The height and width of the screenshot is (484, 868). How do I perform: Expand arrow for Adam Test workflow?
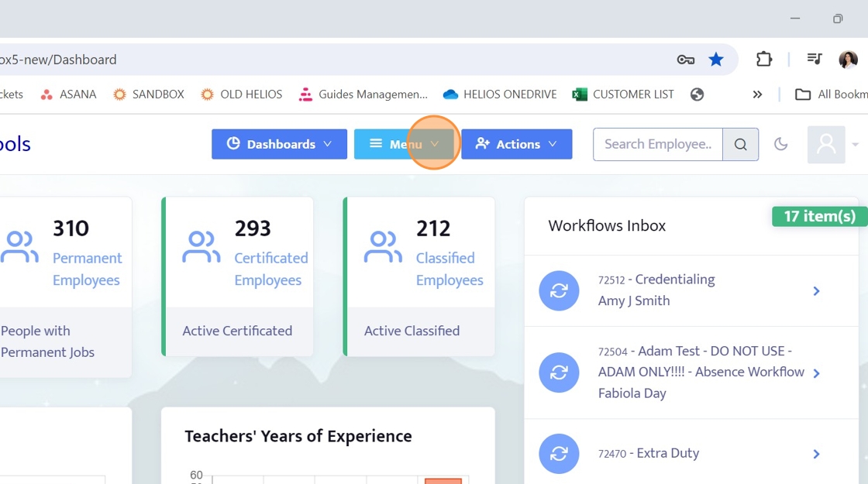816,373
